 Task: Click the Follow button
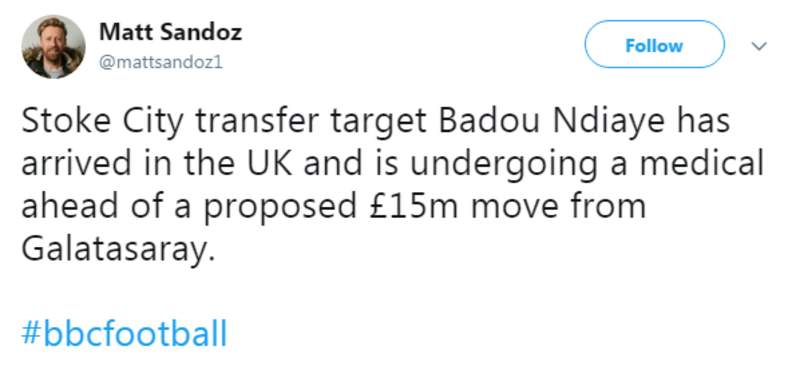tap(654, 45)
